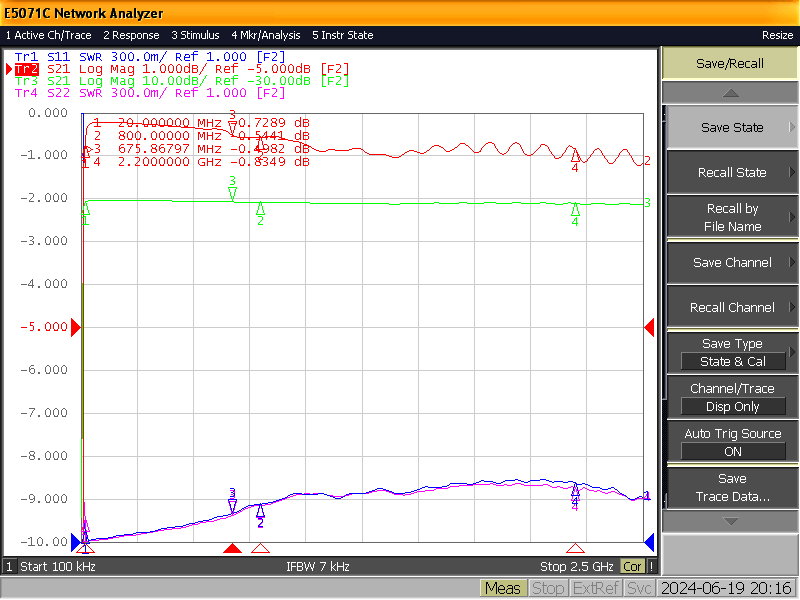Click marker 2 readout 800.00000 MHz
This screenshot has height=600, width=800.
pos(202,136)
